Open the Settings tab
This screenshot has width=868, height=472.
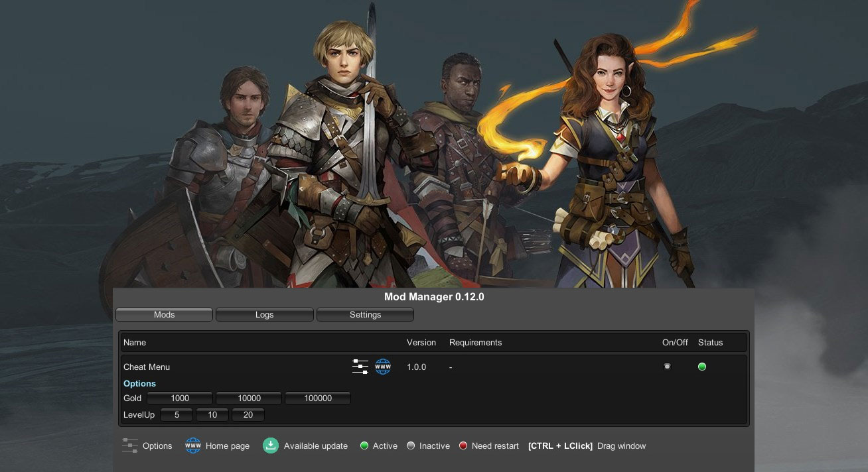(x=365, y=314)
